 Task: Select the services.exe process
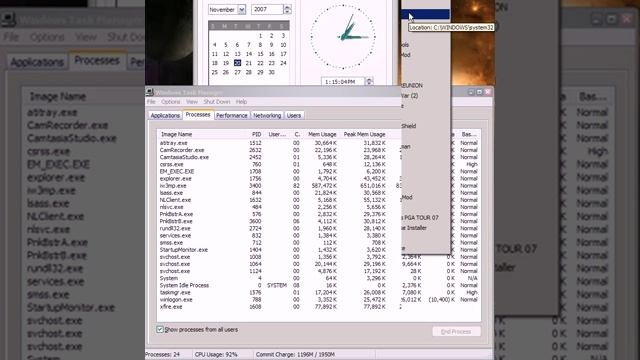click(x=318, y=236)
